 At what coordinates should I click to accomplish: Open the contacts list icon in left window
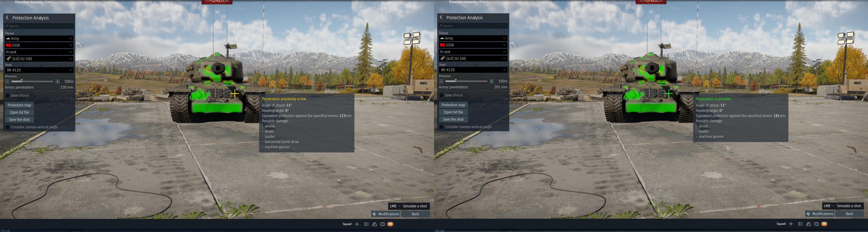click(366, 224)
